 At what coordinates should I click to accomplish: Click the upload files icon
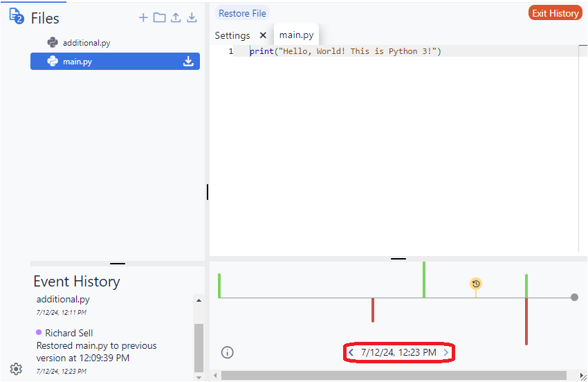pos(176,18)
